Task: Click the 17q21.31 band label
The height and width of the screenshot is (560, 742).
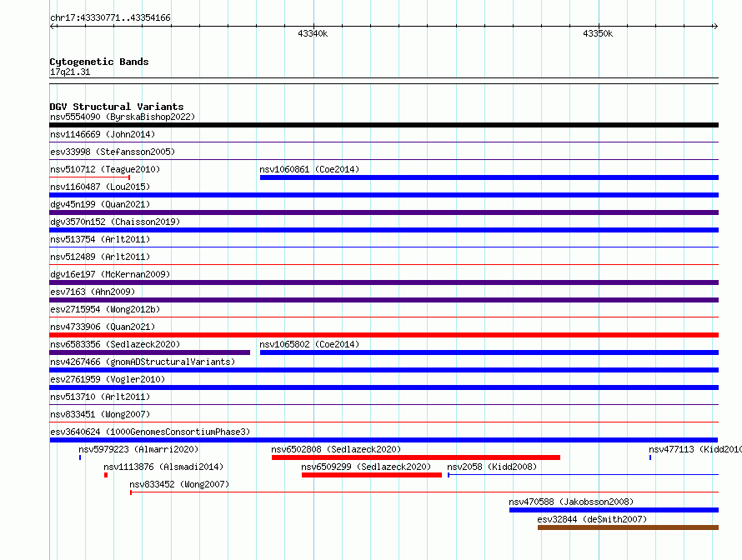Action: (70, 72)
